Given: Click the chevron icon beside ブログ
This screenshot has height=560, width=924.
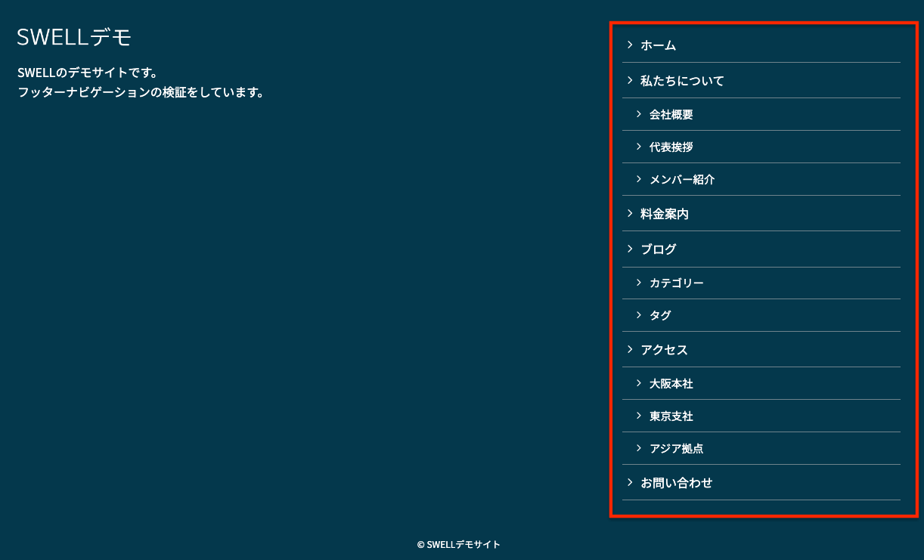Looking at the screenshot, I should (631, 249).
